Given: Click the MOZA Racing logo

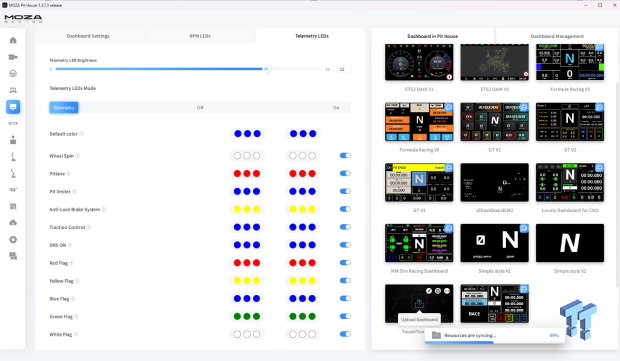Looking at the screenshot, I should [x=23, y=18].
